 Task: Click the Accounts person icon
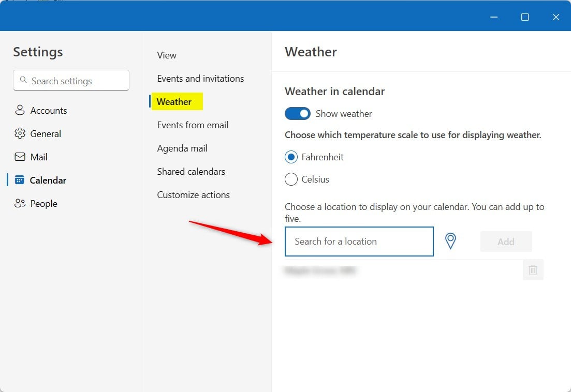[20, 110]
